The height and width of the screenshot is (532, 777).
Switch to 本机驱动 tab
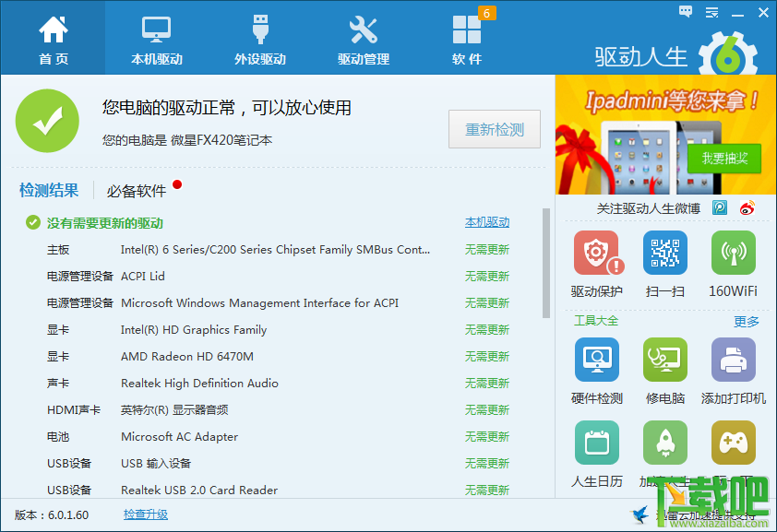(157, 38)
